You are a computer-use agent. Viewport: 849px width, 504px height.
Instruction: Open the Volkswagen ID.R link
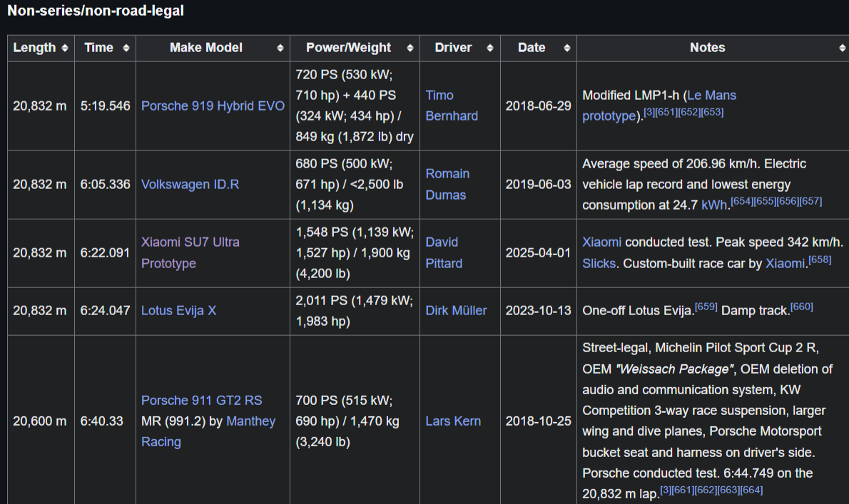[x=190, y=185]
